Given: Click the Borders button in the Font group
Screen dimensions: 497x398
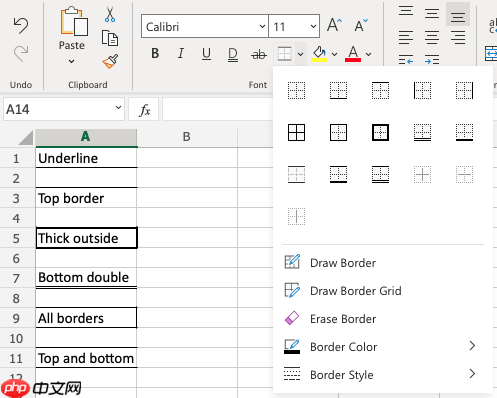Looking at the screenshot, I should 285,54.
